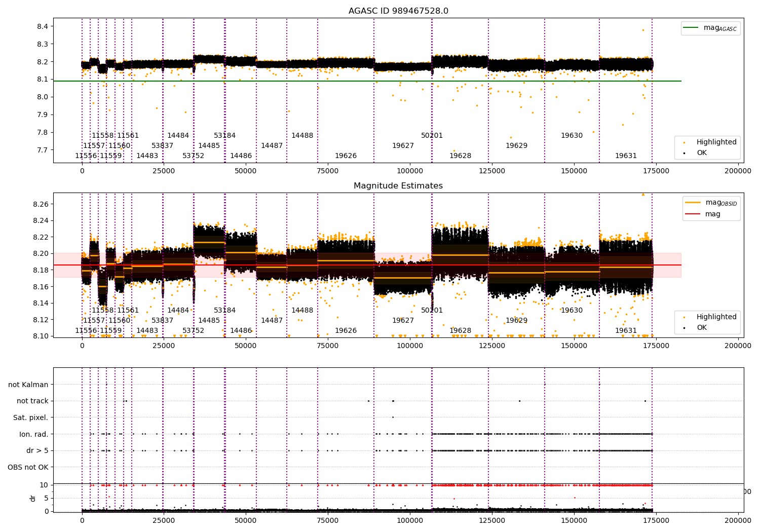Select obsid label 19631 in top plot
The image size is (760, 532).
[x=626, y=156]
